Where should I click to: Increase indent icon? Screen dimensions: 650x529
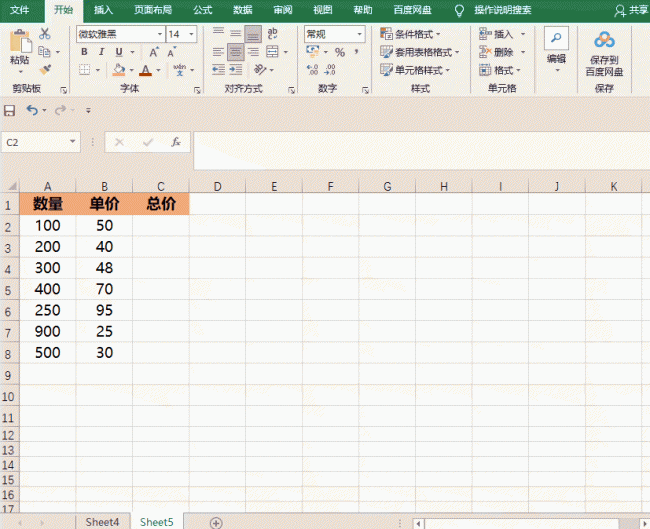pos(236,70)
